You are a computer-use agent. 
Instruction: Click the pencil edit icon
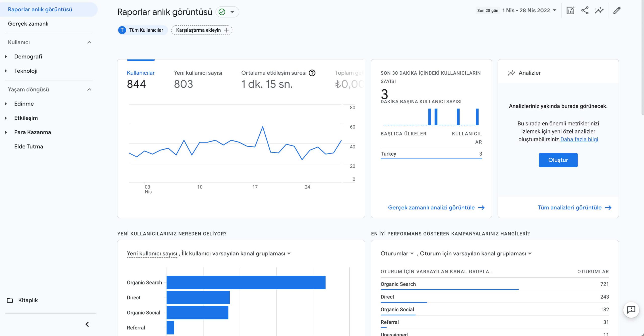(617, 11)
